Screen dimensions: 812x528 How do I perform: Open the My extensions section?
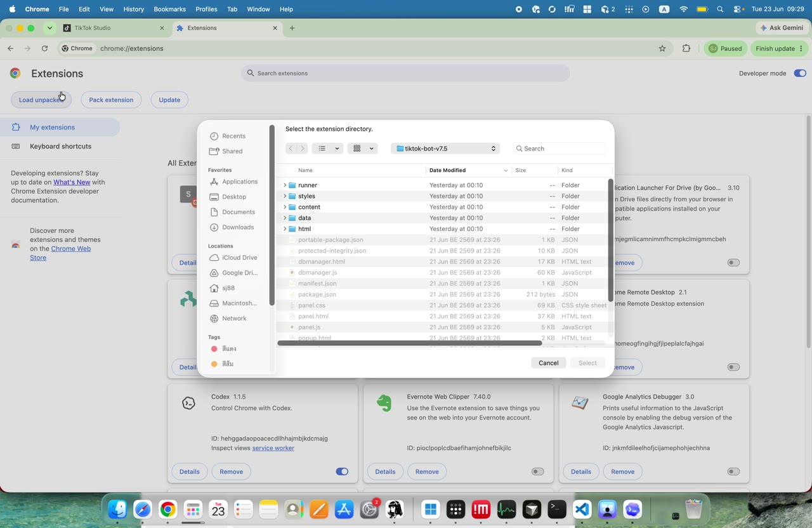[x=60, y=128]
